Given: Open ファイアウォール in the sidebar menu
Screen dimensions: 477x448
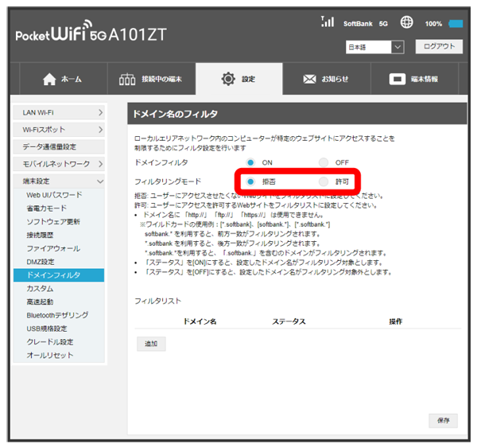Looking at the screenshot, I should 52,249.
